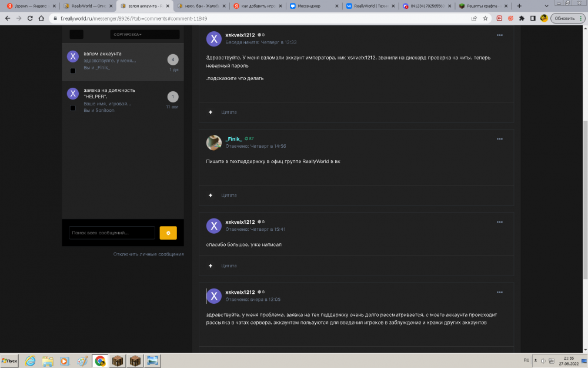Switch to VK ReallyWorld Техподдержка tab

tap(370, 6)
